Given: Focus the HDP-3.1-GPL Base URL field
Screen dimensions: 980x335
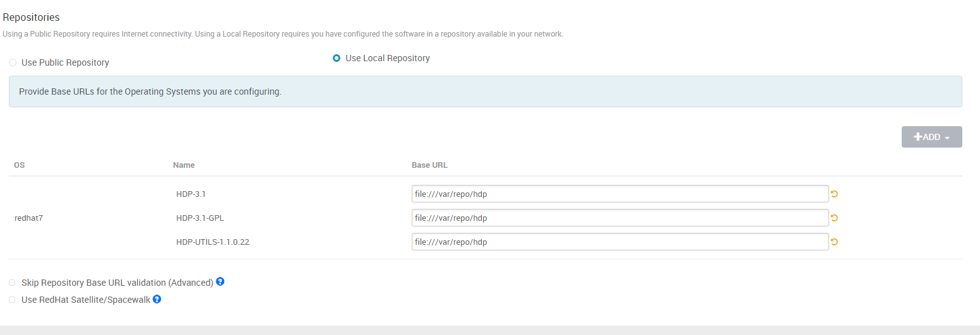Looking at the screenshot, I should (x=619, y=218).
